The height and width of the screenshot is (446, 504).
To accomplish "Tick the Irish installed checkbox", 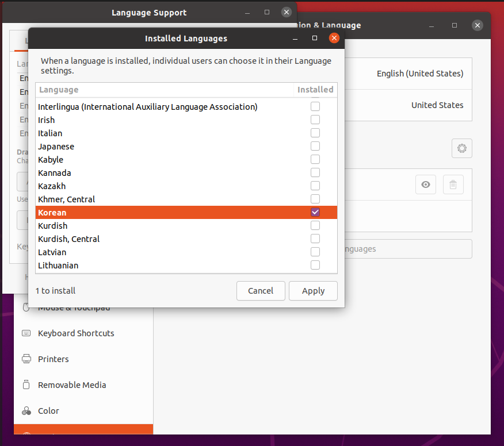I will click(x=315, y=120).
